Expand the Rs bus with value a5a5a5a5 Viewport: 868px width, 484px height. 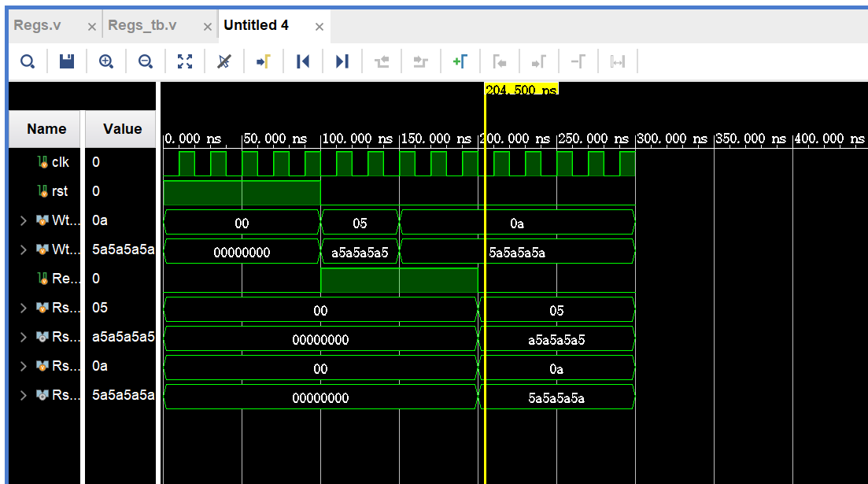(x=24, y=338)
